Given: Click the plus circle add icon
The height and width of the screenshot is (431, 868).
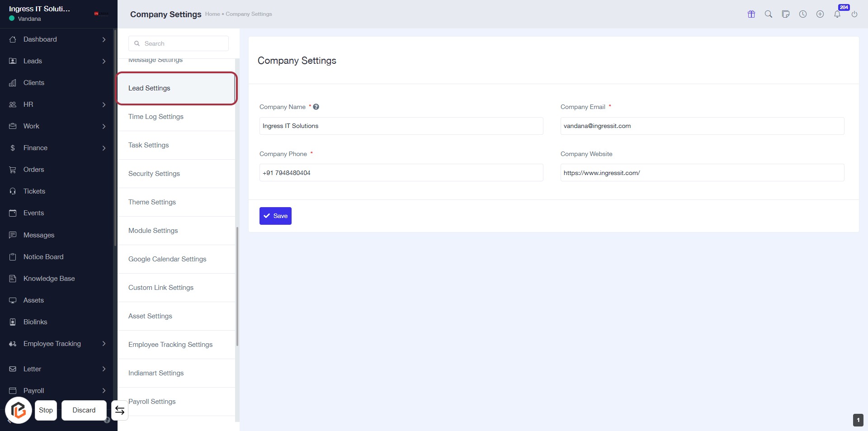Looking at the screenshot, I should pos(820,14).
